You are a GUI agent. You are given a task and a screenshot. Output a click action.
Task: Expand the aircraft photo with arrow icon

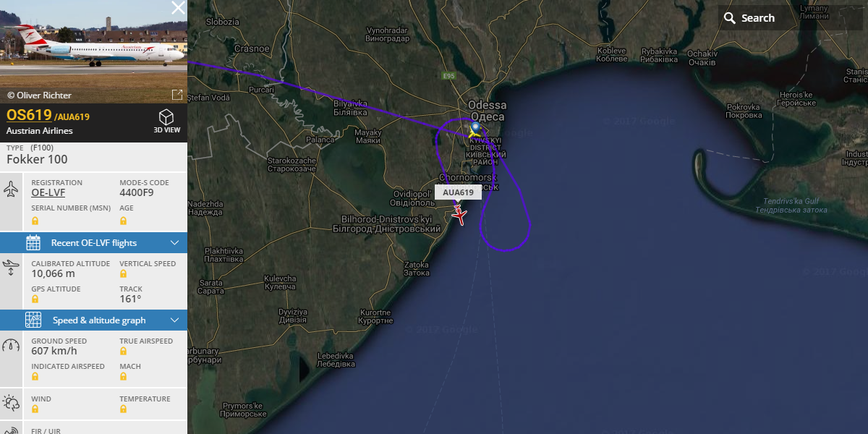[176, 95]
